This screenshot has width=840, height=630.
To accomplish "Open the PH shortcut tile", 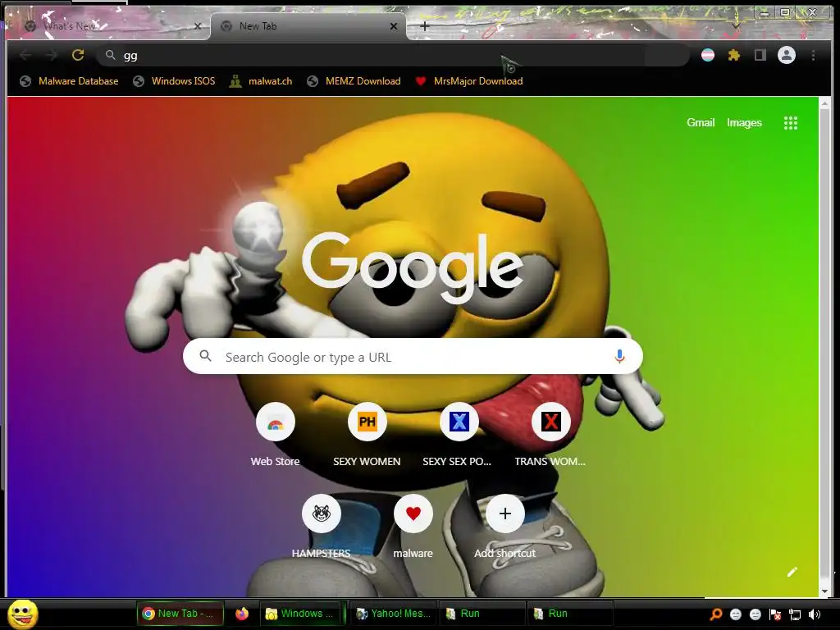I will [367, 422].
